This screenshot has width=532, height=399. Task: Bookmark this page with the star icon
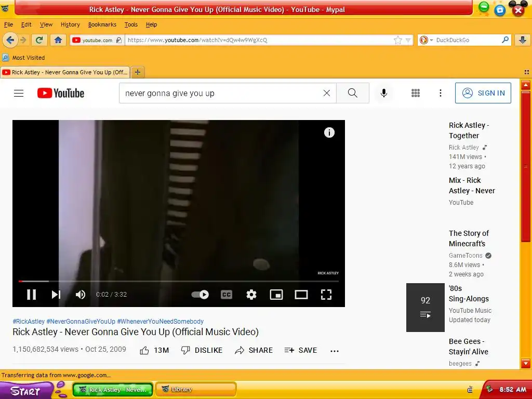pos(397,40)
